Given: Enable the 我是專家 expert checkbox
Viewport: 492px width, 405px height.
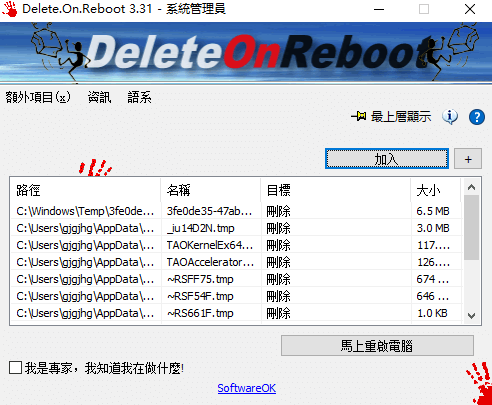Looking at the screenshot, I should click(x=15, y=368).
